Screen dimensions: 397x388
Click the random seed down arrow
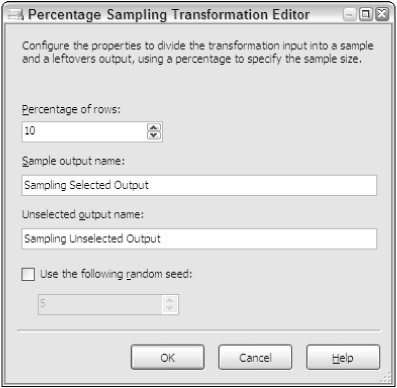pos(170,308)
